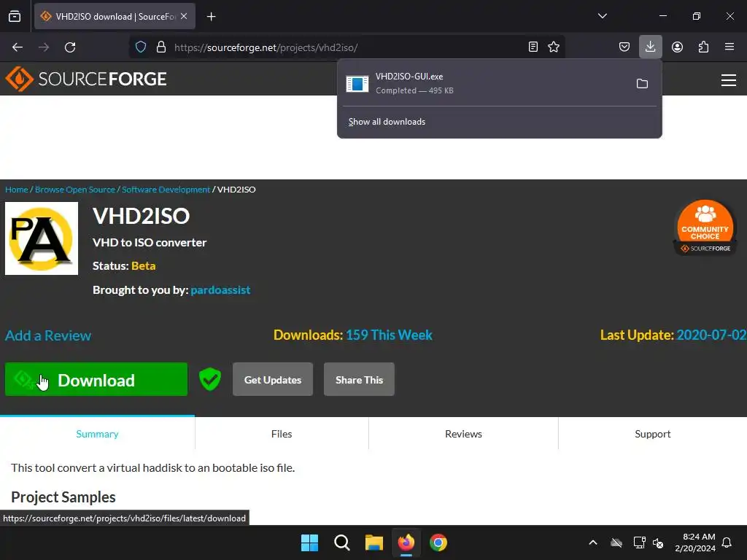This screenshot has height=560, width=747.
Task: Click the muted volume tray icon
Action: [x=659, y=542]
